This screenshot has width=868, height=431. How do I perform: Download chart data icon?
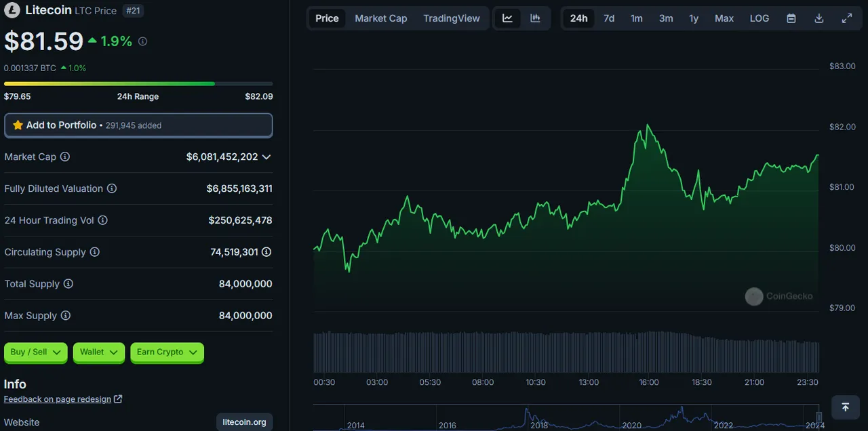pyautogui.click(x=819, y=18)
